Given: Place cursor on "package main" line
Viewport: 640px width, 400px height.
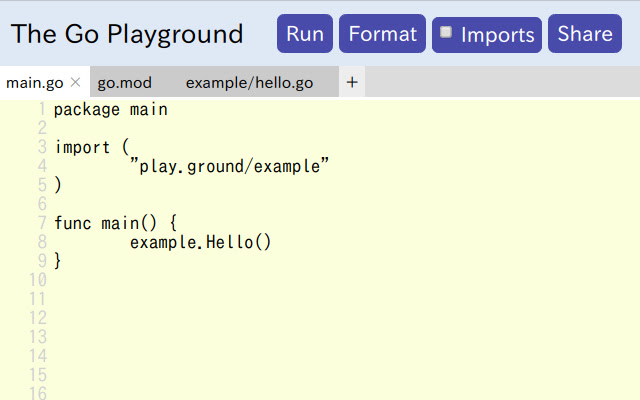Looking at the screenshot, I should [111, 110].
